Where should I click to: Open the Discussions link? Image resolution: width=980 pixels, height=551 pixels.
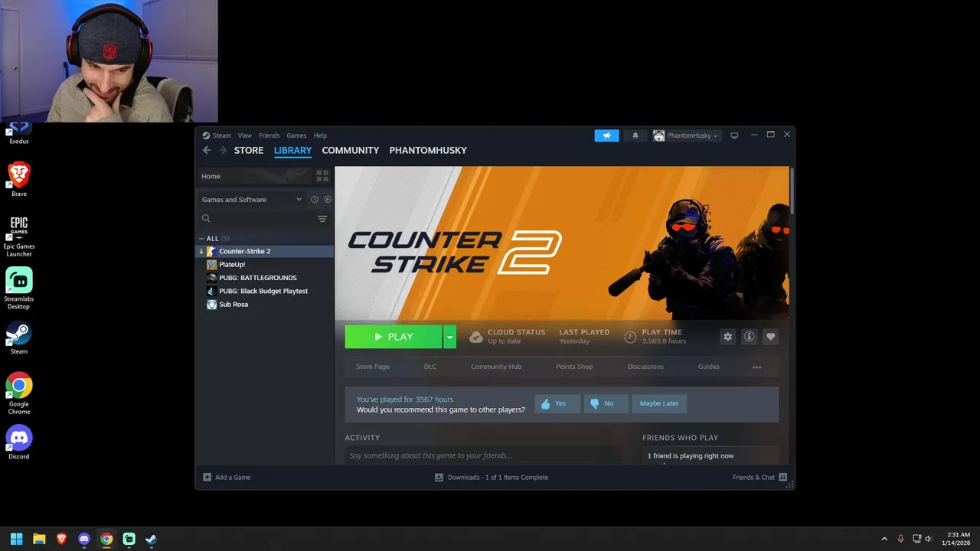click(x=645, y=367)
